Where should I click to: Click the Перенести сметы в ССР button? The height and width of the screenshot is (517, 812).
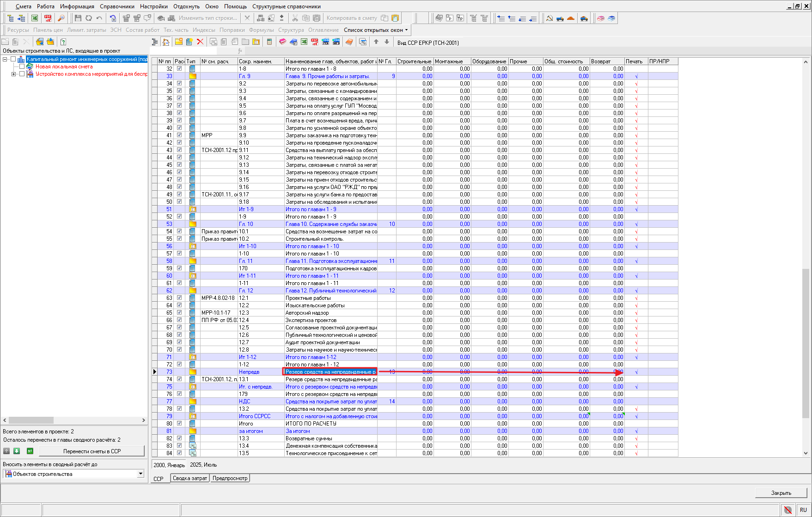click(x=92, y=451)
